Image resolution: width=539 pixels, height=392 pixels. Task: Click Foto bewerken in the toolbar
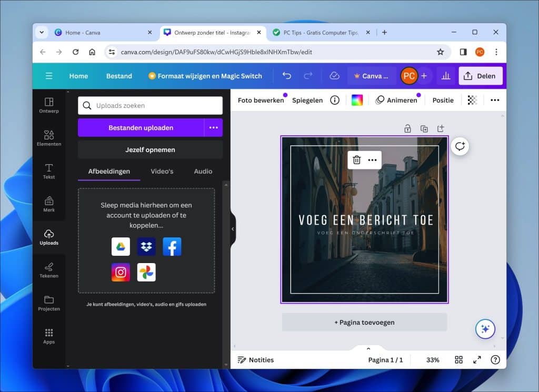click(261, 100)
